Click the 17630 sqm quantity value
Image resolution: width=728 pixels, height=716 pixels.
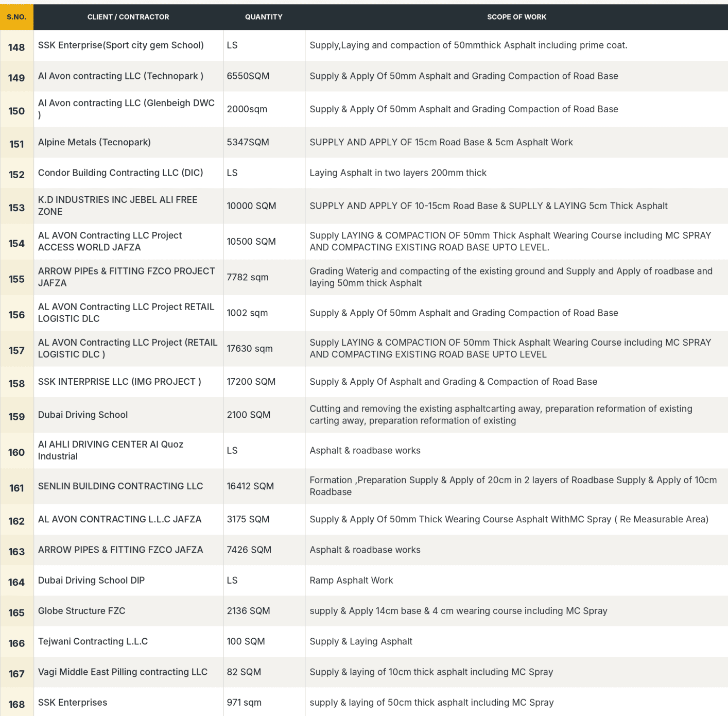coord(250,349)
